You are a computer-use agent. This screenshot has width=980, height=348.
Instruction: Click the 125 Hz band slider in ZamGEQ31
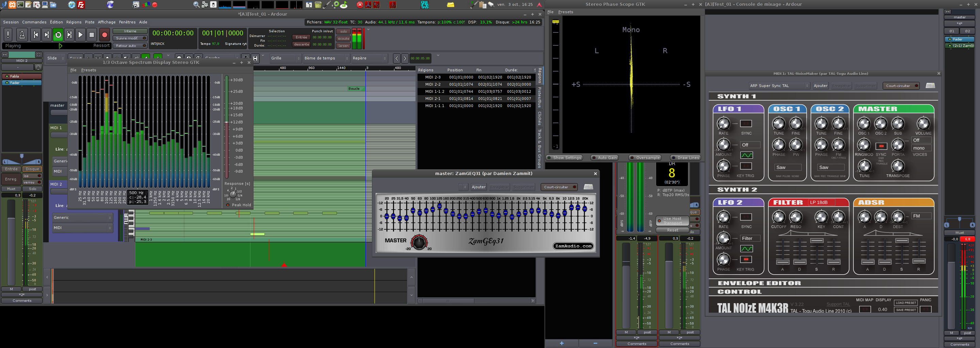(x=439, y=206)
